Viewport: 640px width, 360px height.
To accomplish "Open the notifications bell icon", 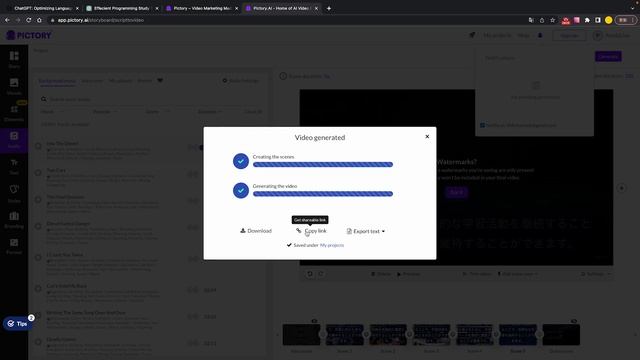I will coord(540,36).
